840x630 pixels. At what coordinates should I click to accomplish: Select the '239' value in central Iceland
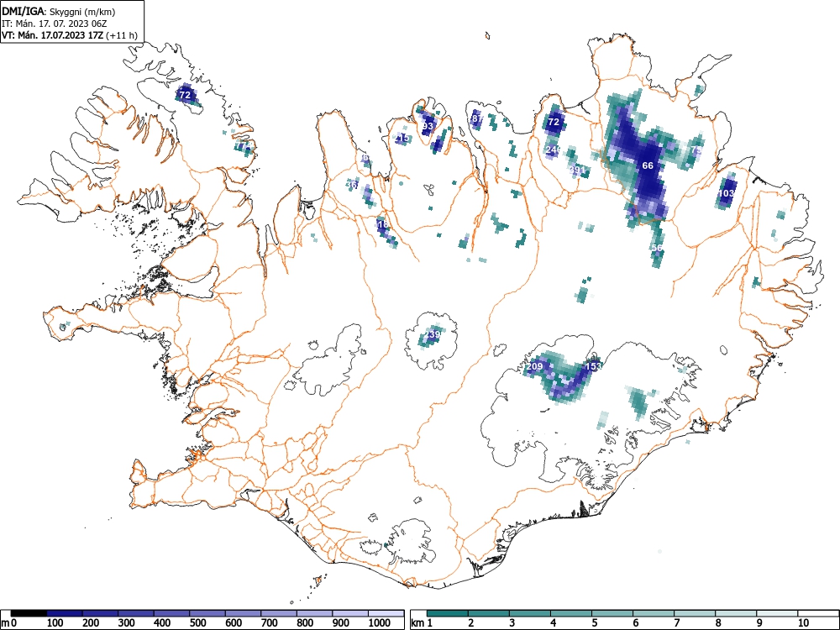pos(432,335)
